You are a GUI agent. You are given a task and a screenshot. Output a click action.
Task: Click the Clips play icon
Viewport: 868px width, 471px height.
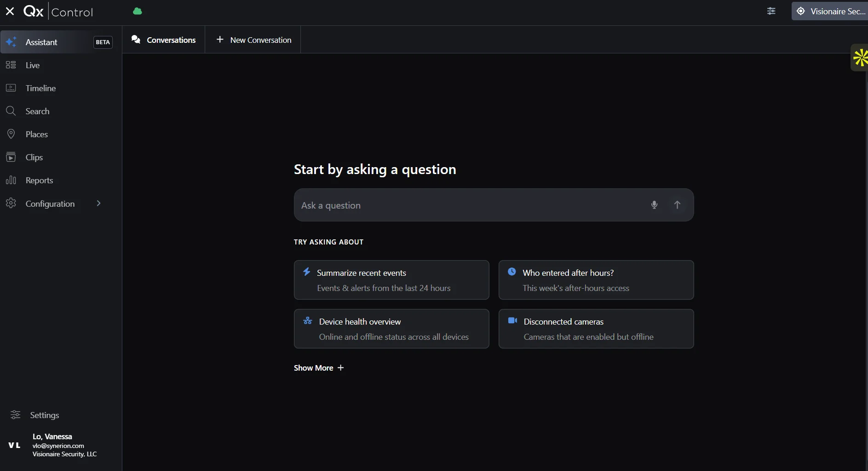click(x=11, y=157)
